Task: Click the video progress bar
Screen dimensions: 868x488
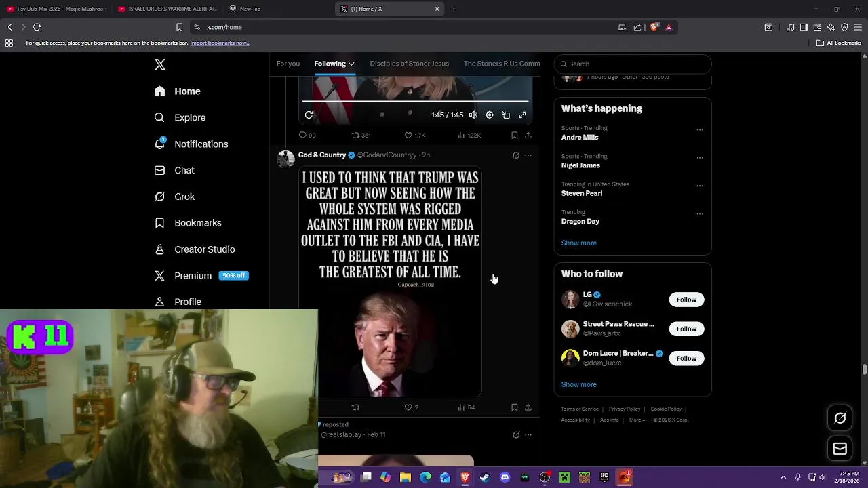Action: (415, 101)
